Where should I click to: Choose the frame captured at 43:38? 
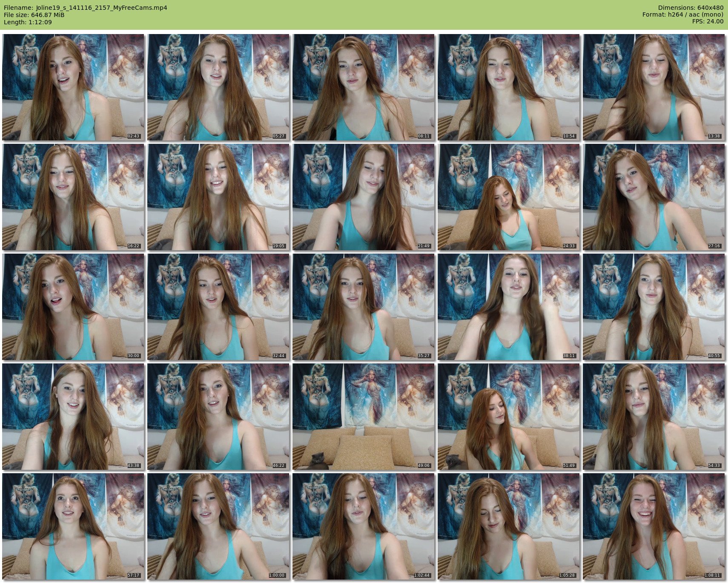(73, 417)
